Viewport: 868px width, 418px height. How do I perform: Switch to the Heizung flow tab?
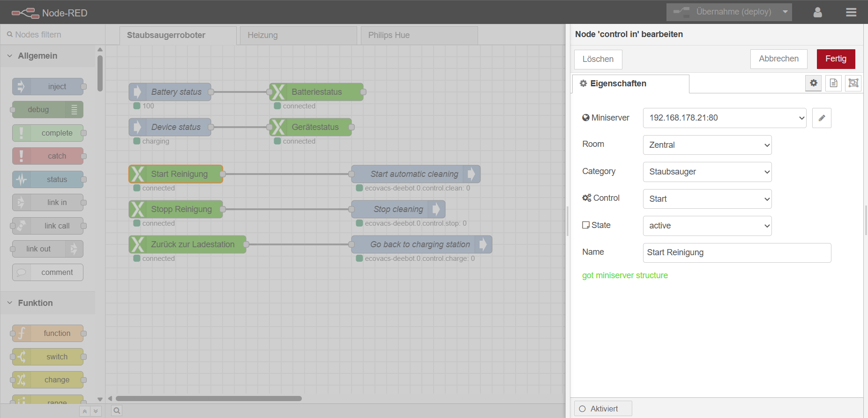point(298,35)
